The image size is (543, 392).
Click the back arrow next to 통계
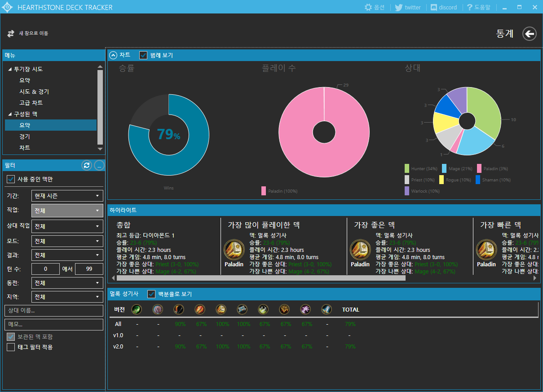click(530, 34)
